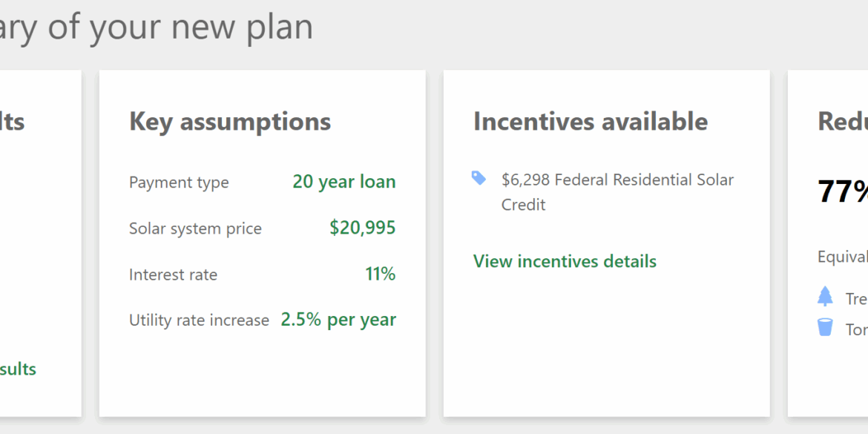Click the rightmost card heading starting Redu
Screen dimensions: 868x434
click(843, 121)
